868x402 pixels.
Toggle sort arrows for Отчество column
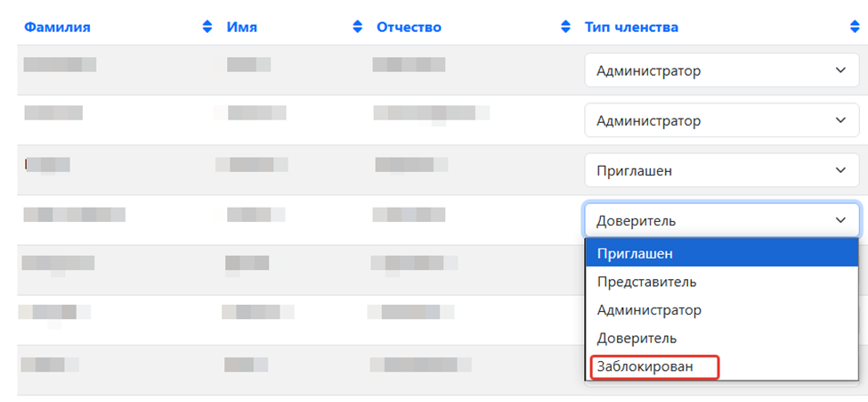565,28
